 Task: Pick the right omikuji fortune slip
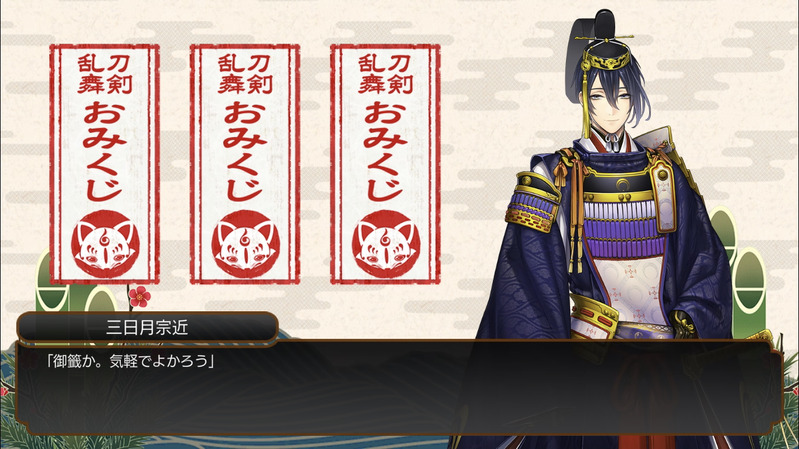385,164
